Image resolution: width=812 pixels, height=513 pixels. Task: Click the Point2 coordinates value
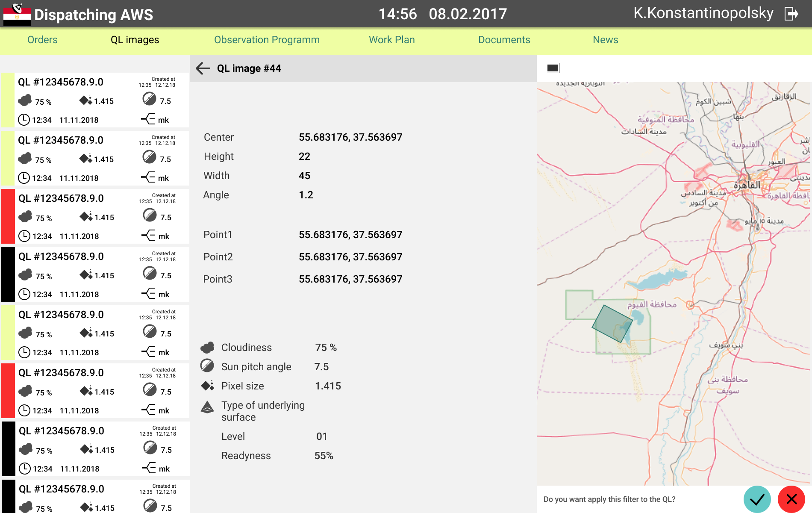tap(350, 257)
